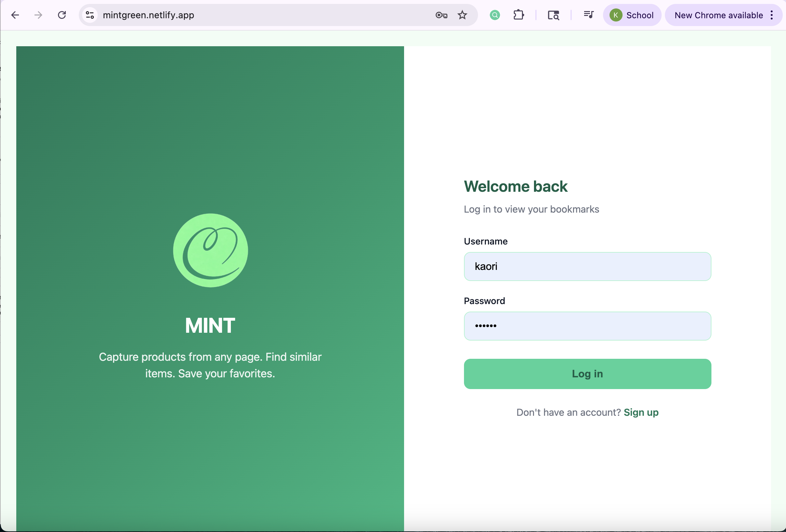Follow the Sign up link
Image resolution: width=786 pixels, height=532 pixels.
click(x=641, y=412)
